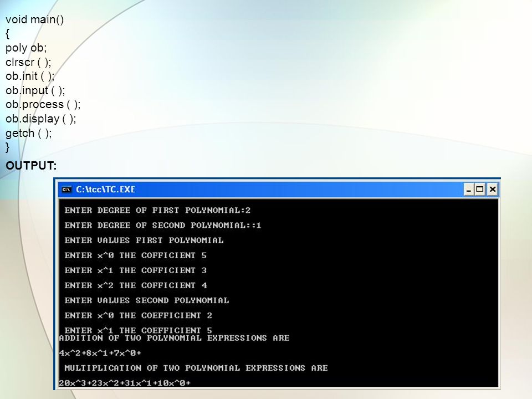
Task: Click the 'ob.display ( );' code line
Action: (x=40, y=119)
